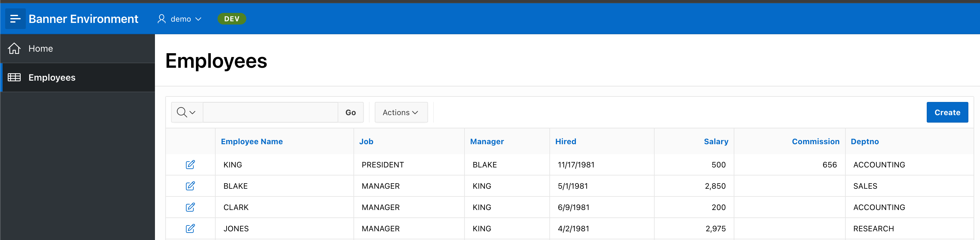Click the Salary column header
This screenshot has height=240, width=980.
tap(716, 142)
